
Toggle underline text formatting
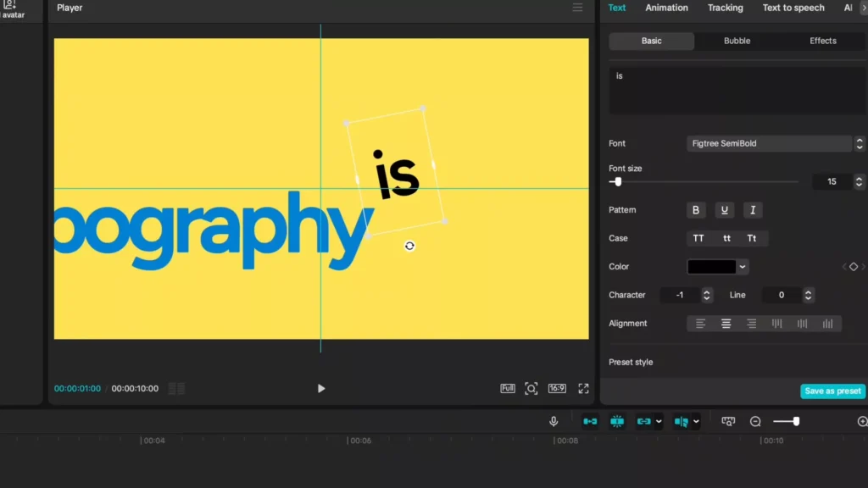click(724, 209)
